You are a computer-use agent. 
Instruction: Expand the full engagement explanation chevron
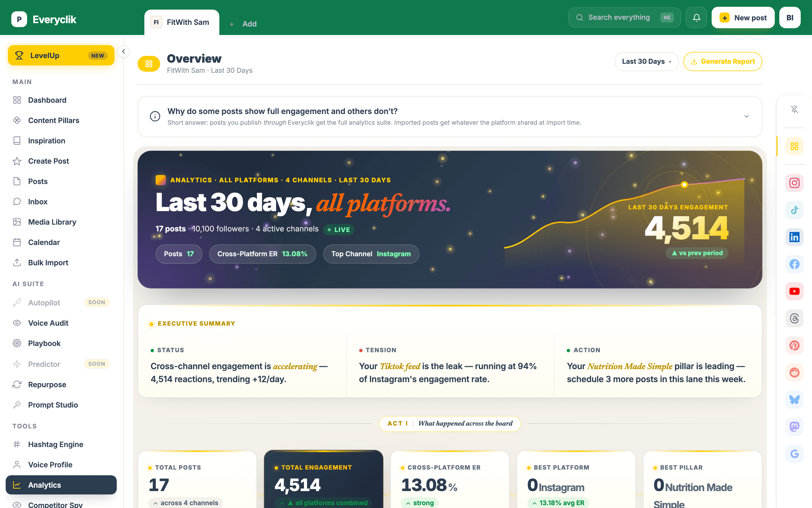(x=747, y=116)
